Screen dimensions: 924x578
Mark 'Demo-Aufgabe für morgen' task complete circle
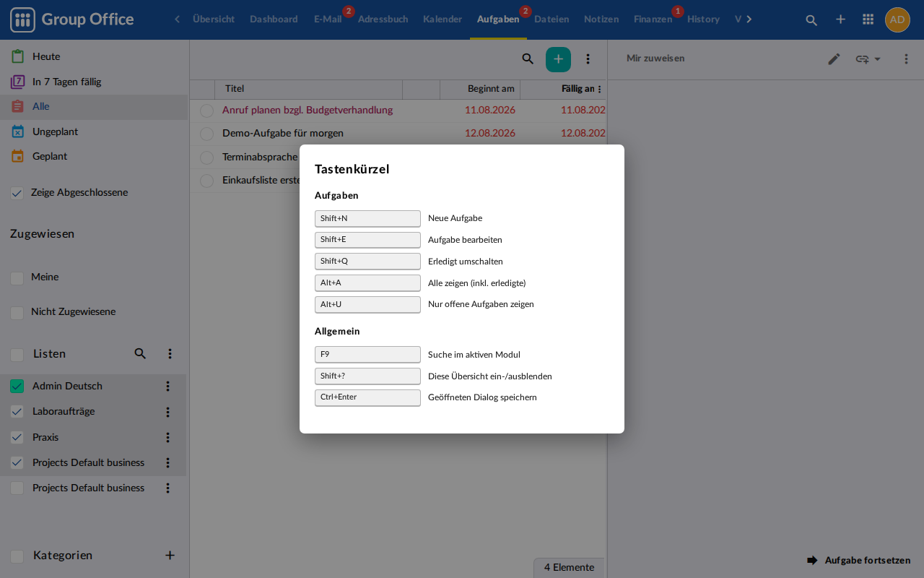coord(206,134)
